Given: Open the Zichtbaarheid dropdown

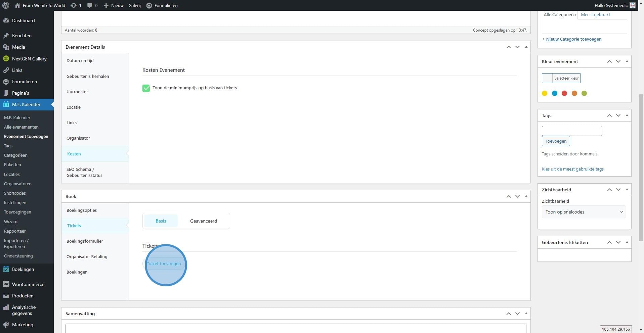Looking at the screenshot, I should point(584,212).
